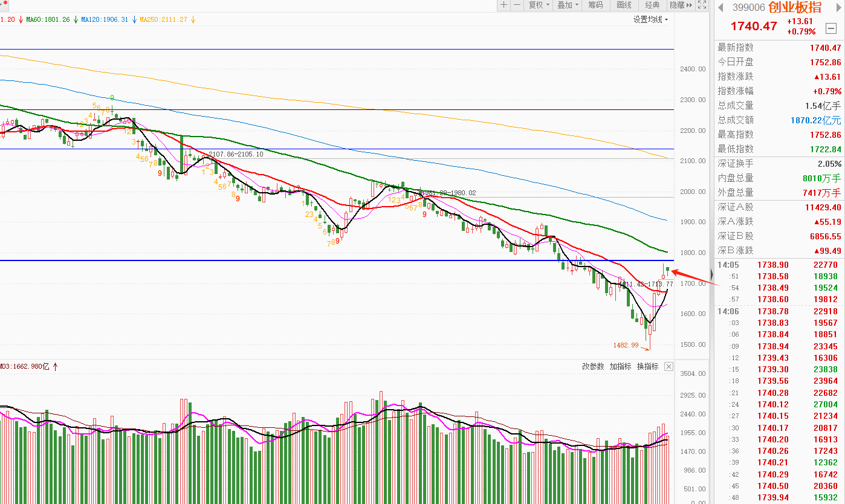Open the 设置均线 moving average settings dropdown
The height and width of the screenshot is (504, 845).
coord(650,19)
